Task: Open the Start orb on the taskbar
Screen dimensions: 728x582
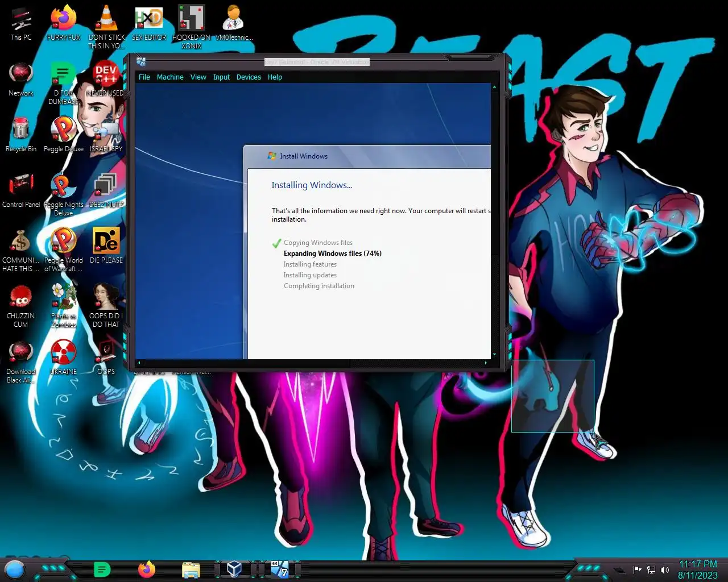Action: click(15, 569)
